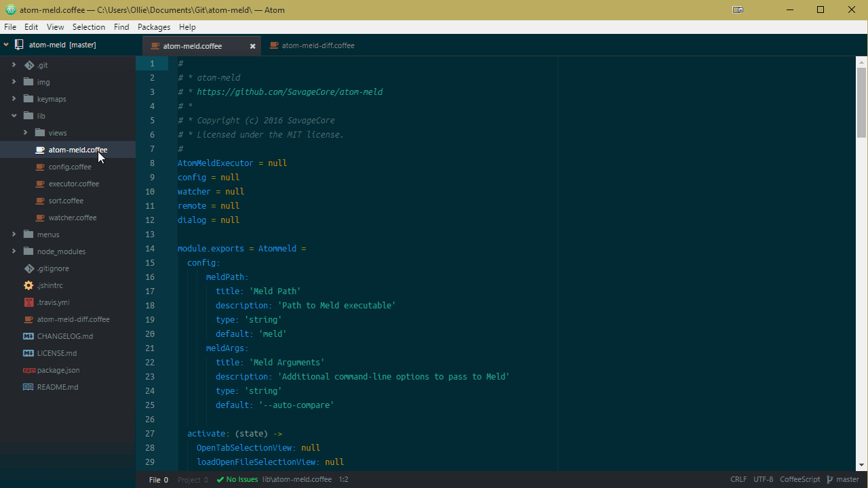The height and width of the screenshot is (488, 868).
Task: Collapse the atom-meld project root
Action: point(6,45)
